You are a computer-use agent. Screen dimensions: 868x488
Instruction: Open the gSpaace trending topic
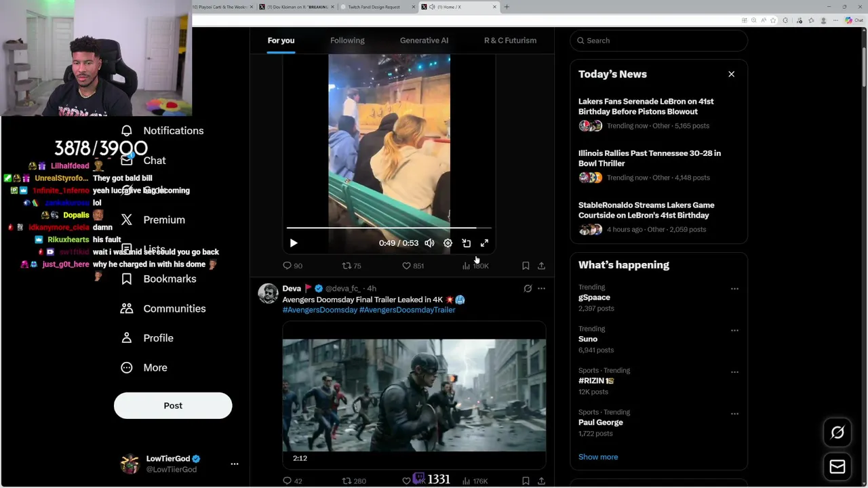click(594, 298)
